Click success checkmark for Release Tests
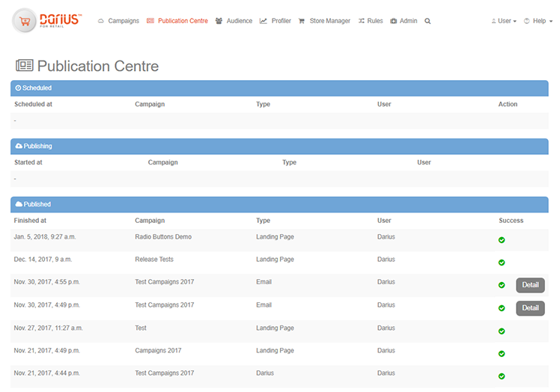The height and width of the screenshot is (392, 560). (x=502, y=263)
